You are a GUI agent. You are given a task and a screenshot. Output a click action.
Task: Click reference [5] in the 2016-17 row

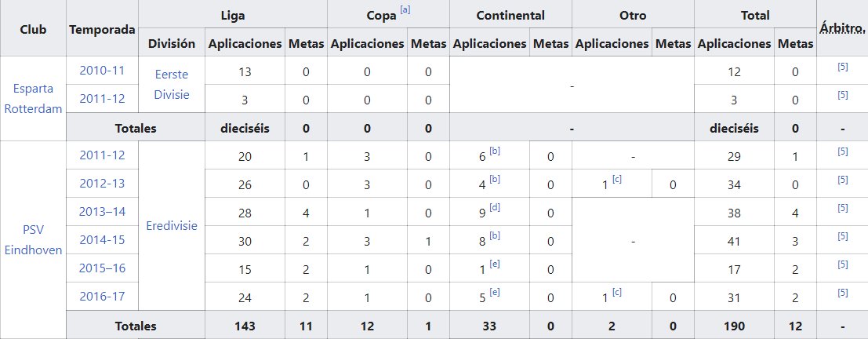[x=843, y=293]
